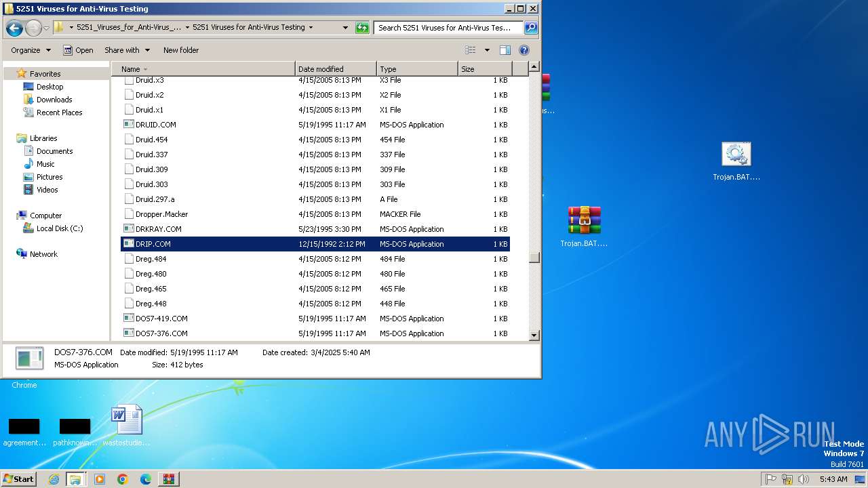868x488 pixels.
Task: Launch Edge from the taskbar
Action: coord(146,479)
